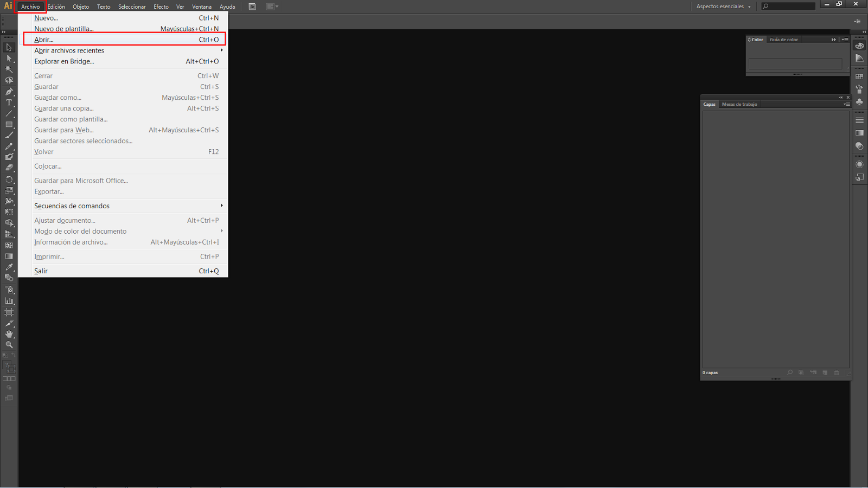Activate the Zoom tool
The width and height of the screenshot is (868, 488).
(9, 344)
